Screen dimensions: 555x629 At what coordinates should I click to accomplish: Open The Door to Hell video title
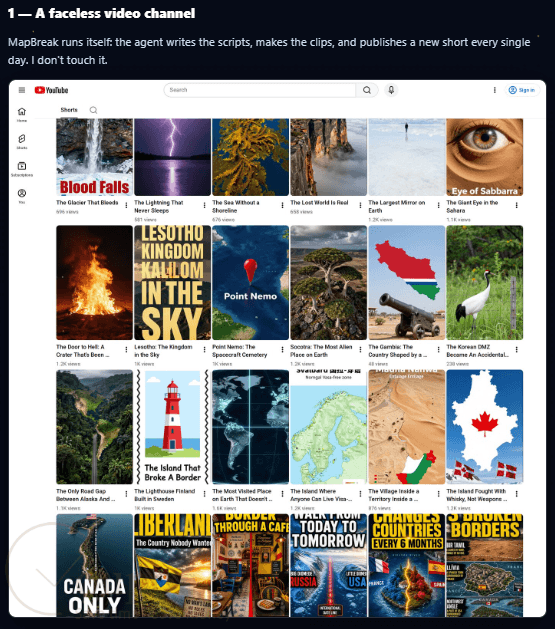[x=82, y=351]
